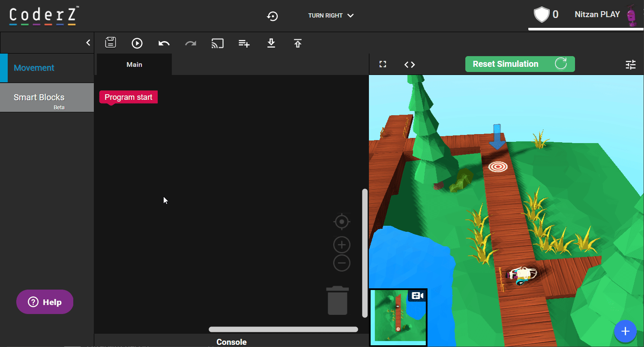Select the Movement block category
The height and width of the screenshot is (347, 644).
tap(34, 68)
